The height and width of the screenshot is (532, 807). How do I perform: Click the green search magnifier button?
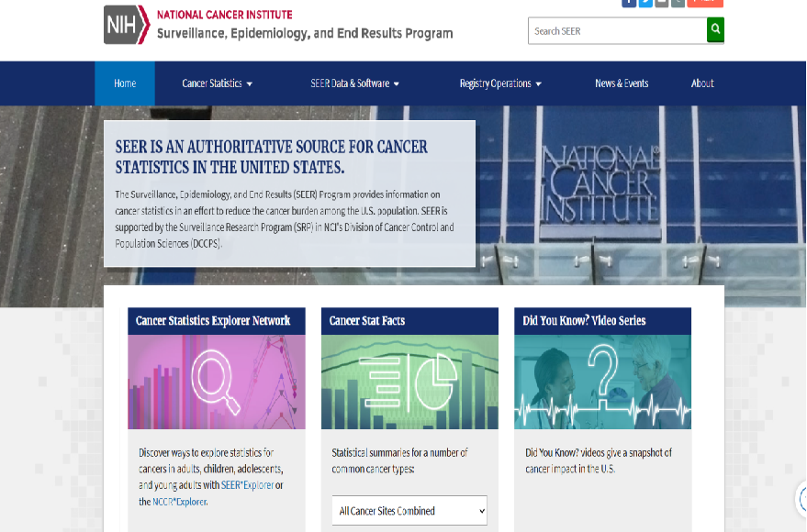point(715,30)
